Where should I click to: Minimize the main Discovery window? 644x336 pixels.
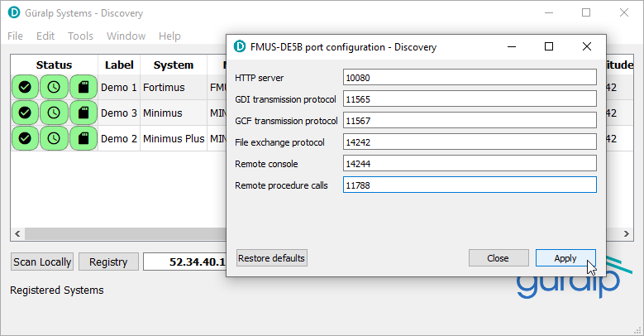tap(549, 12)
